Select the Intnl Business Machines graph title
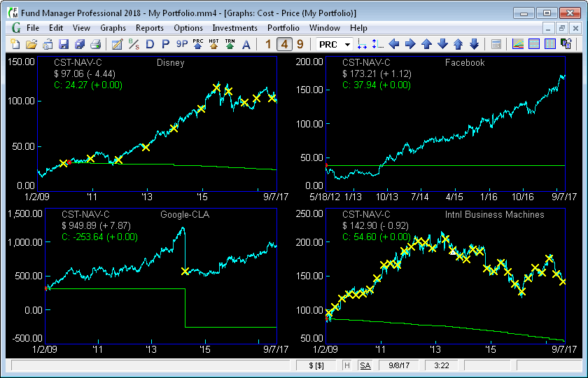 [x=495, y=214]
